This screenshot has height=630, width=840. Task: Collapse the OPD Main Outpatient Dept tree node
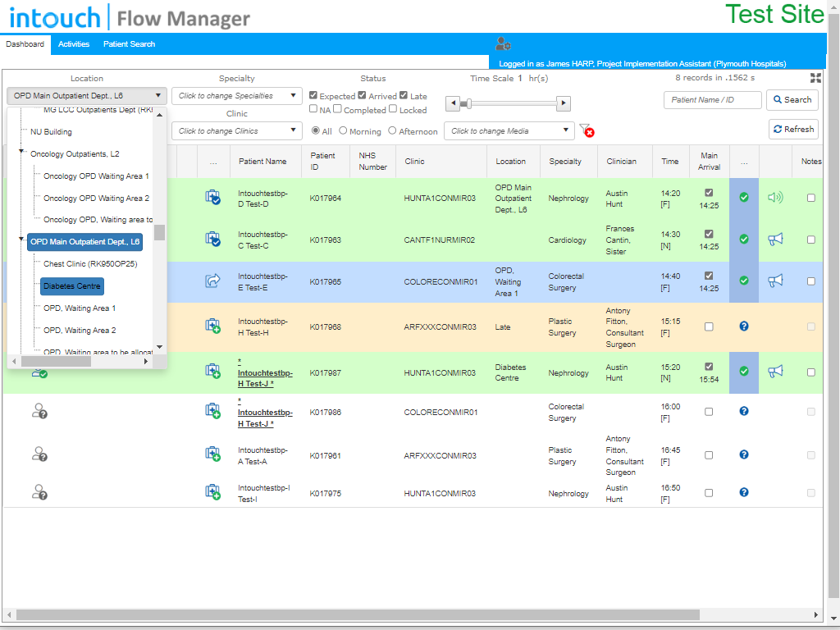21,239
